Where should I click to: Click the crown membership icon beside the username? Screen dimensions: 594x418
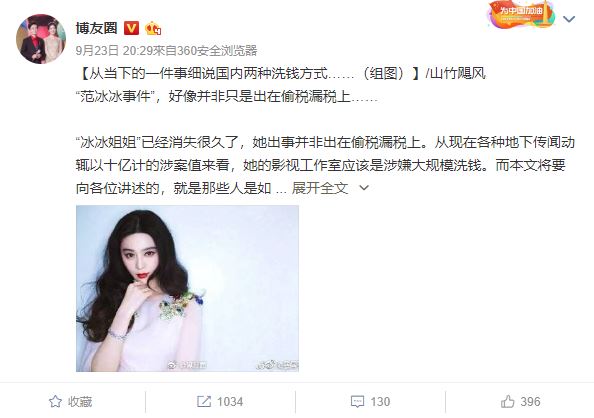tap(153, 28)
